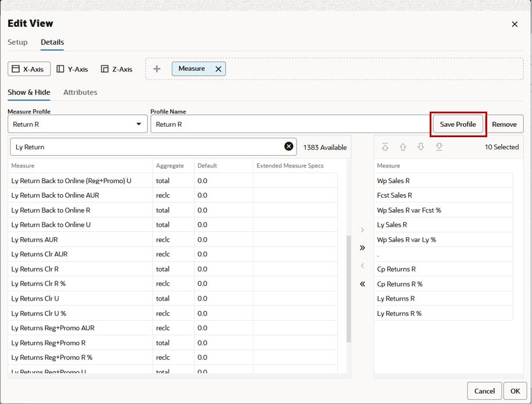
Task: Select Ly Returns Clr U measure
Action: click(x=173, y=299)
